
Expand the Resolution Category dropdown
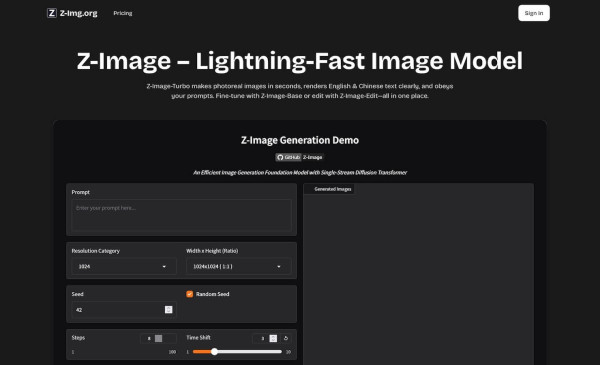[124, 266]
